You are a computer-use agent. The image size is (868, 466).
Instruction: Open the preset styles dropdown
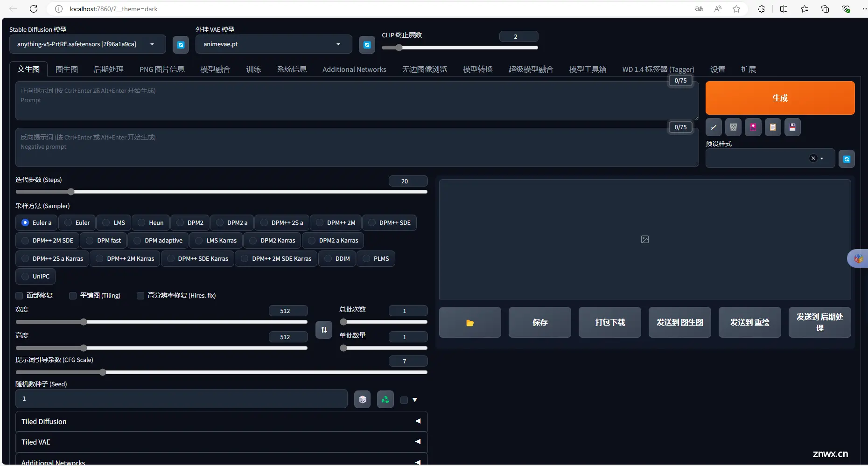click(770, 159)
